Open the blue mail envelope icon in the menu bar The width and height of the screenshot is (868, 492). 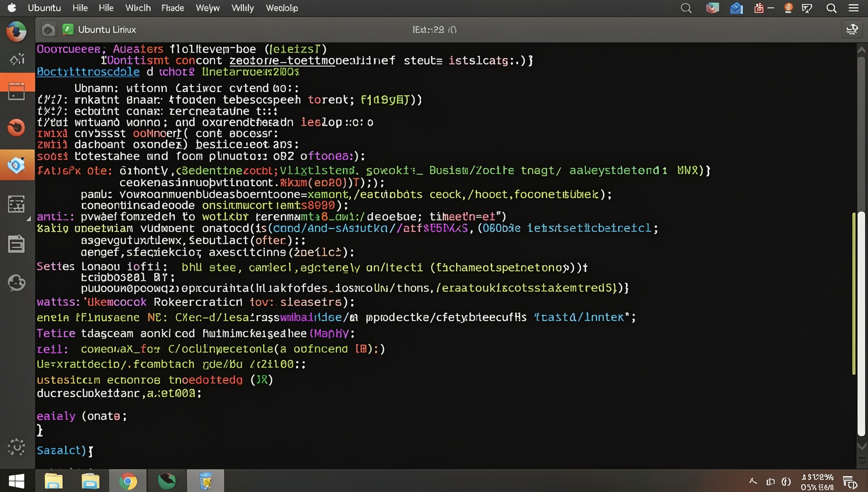pyautogui.click(x=736, y=8)
